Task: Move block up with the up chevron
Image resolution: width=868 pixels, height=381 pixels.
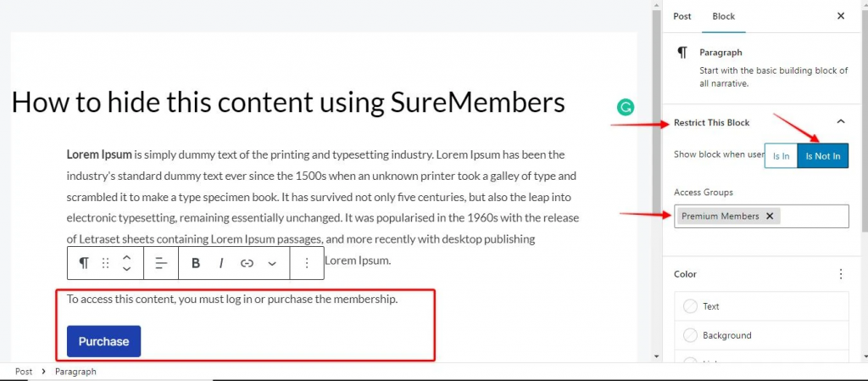Action: 126,257
